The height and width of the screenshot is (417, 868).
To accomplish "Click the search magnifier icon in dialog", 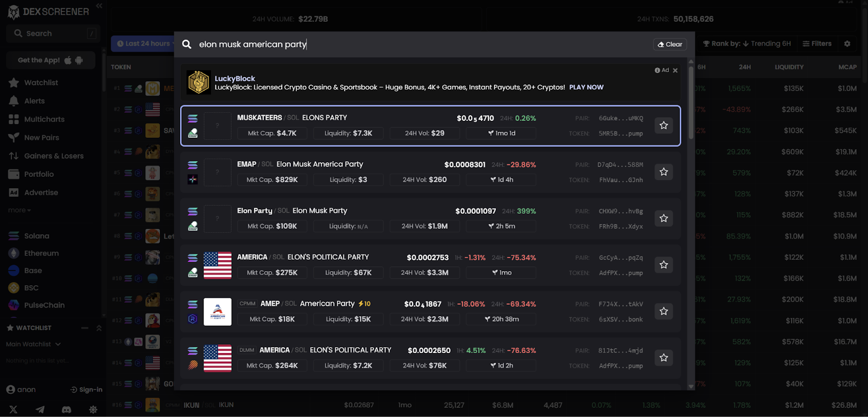I will [187, 44].
